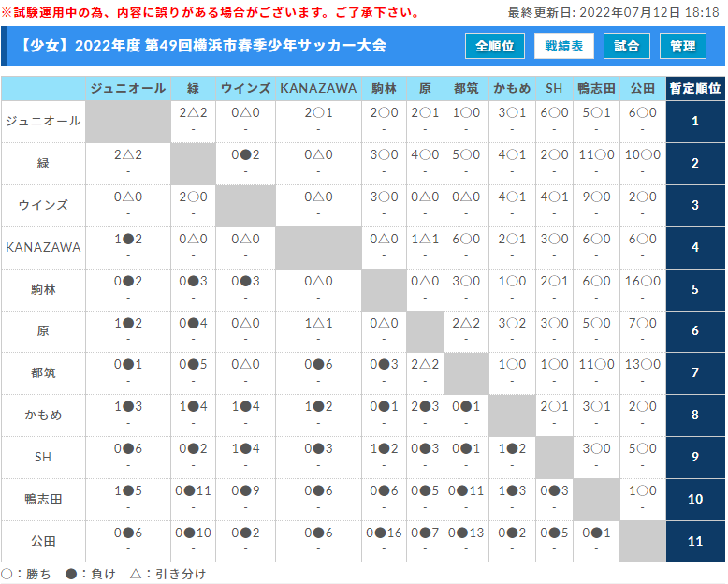Select the 戦績表 results tab
Image resolution: width=728 pixels, height=584 pixels.
(563, 46)
